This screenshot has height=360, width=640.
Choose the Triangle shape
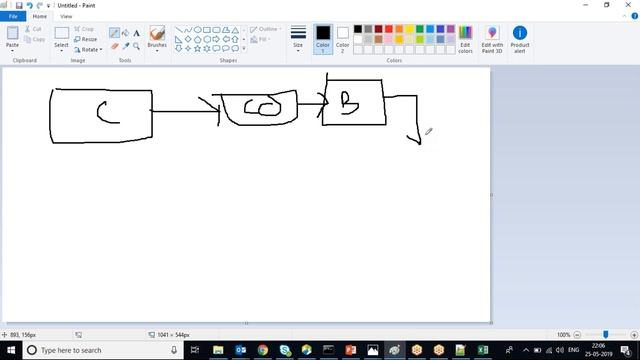tap(235, 30)
